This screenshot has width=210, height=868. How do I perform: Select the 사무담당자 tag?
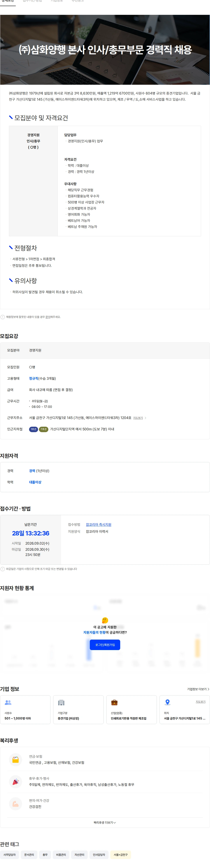[9, 854]
